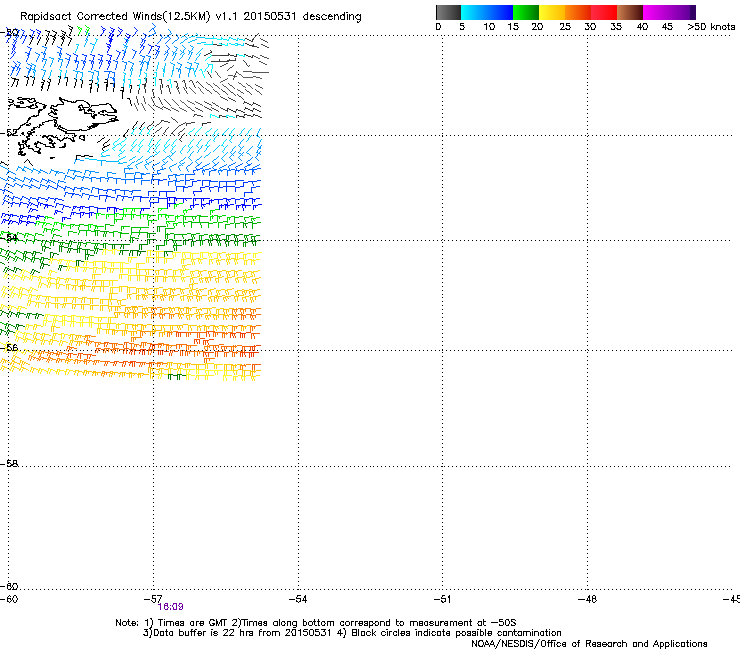This screenshot has height=650, width=740.
Task: Click the -56 latitude axis label
Action: (x=9, y=348)
